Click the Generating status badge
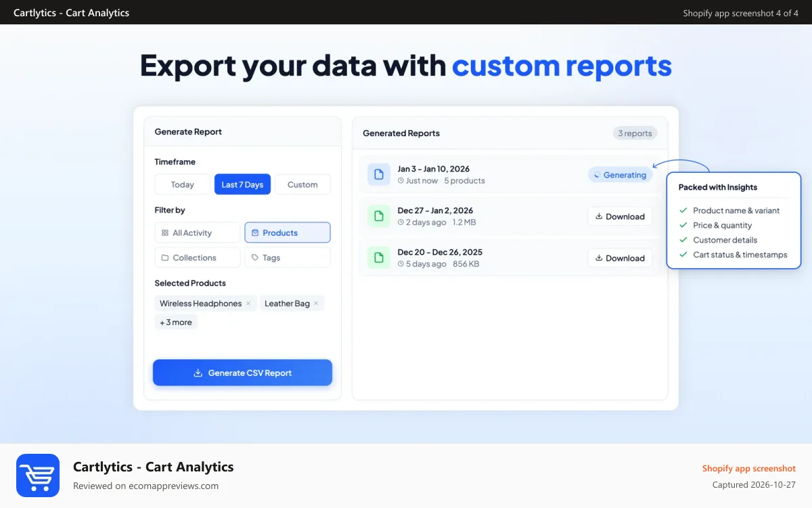Image resolution: width=812 pixels, height=508 pixels. (620, 175)
